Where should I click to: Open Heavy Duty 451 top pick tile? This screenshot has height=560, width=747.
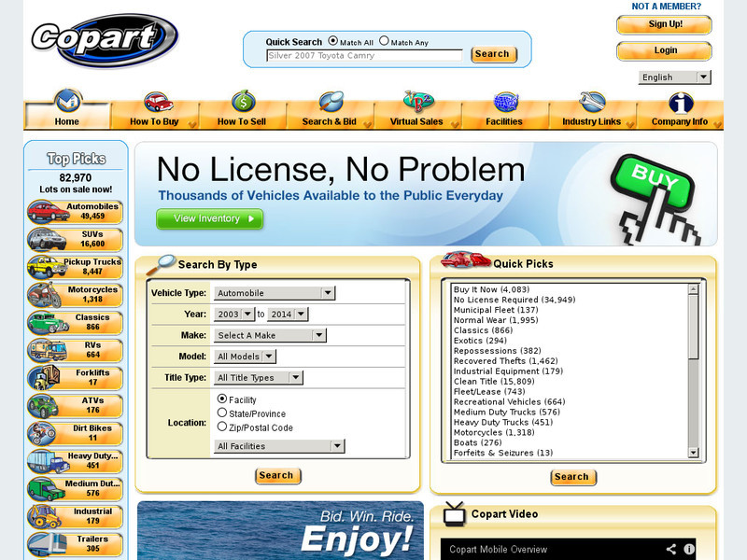point(76,460)
